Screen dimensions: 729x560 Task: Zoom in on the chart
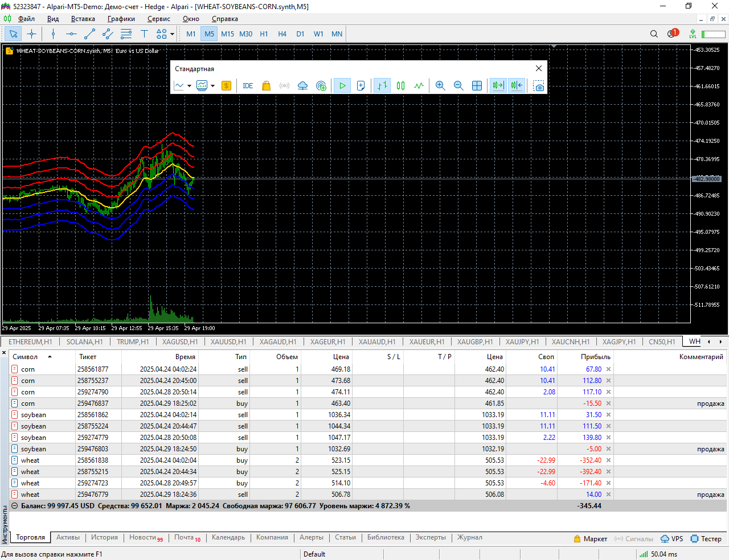440,86
